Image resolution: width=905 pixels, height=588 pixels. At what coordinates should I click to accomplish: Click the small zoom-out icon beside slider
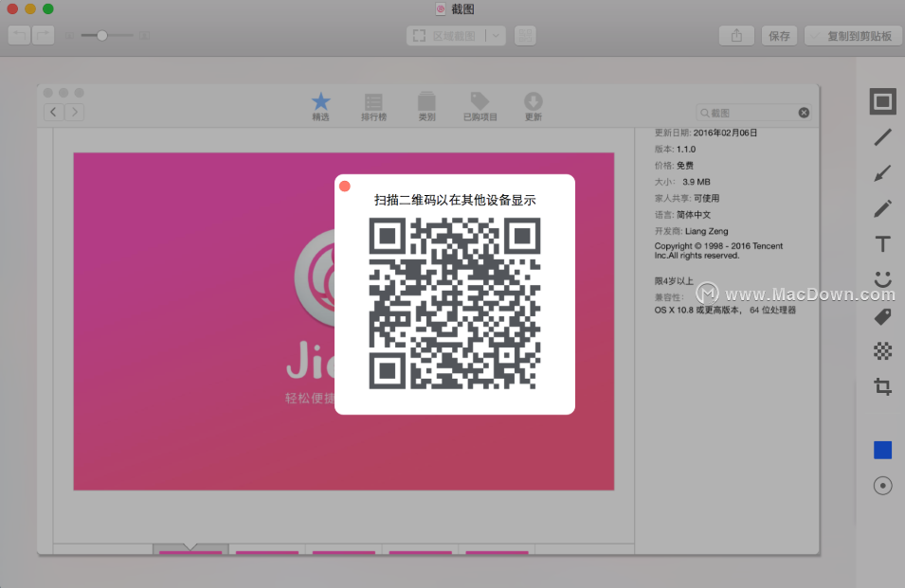coord(69,36)
